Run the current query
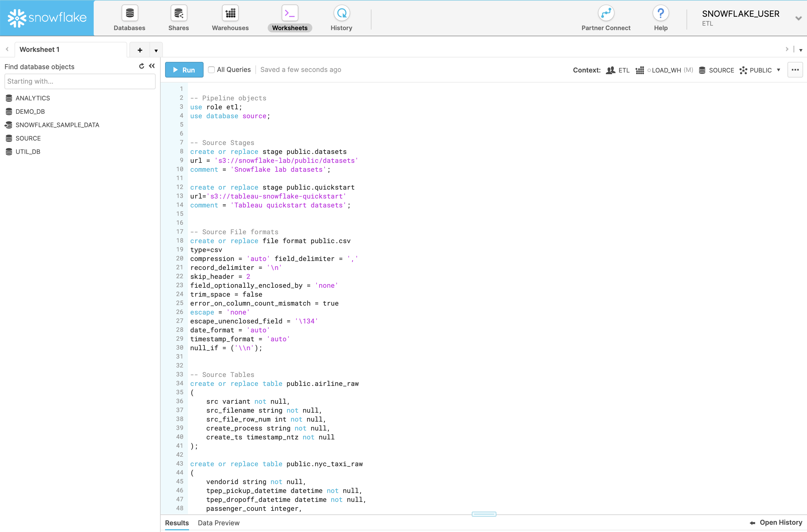 184,69
